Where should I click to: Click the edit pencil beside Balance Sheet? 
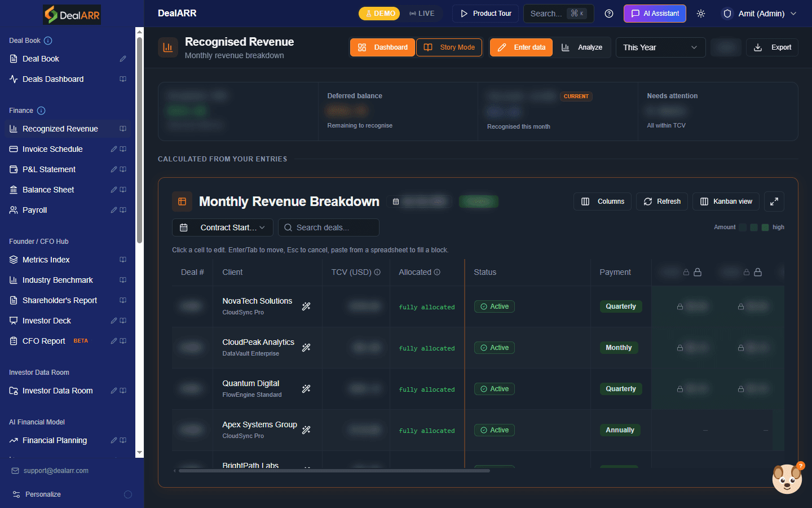[x=114, y=190]
